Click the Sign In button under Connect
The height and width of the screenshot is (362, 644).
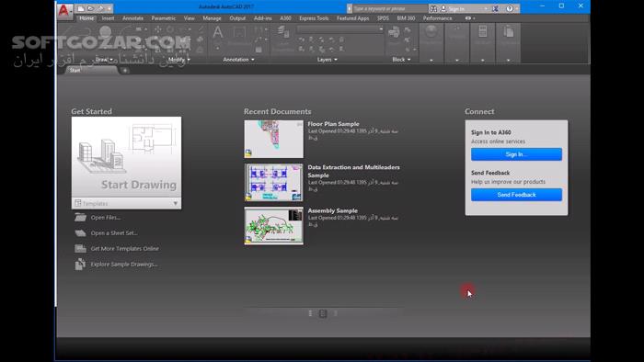point(516,154)
